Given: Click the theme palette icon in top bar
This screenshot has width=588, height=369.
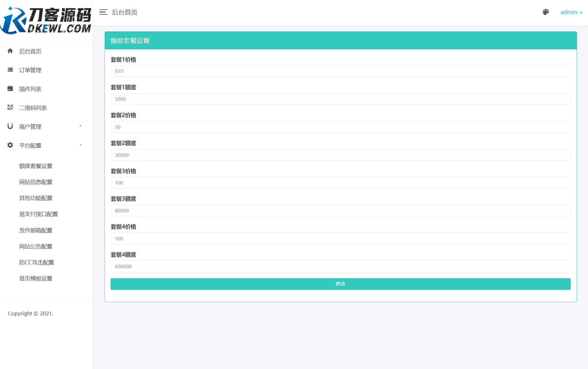Looking at the screenshot, I should 546,12.
